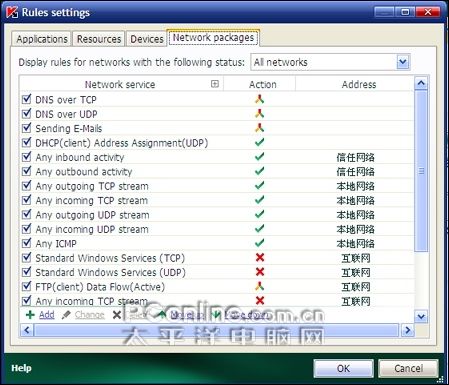
Task: Disable the Any outgoing UDP stream rule
Action: click(x=26, y=214)
